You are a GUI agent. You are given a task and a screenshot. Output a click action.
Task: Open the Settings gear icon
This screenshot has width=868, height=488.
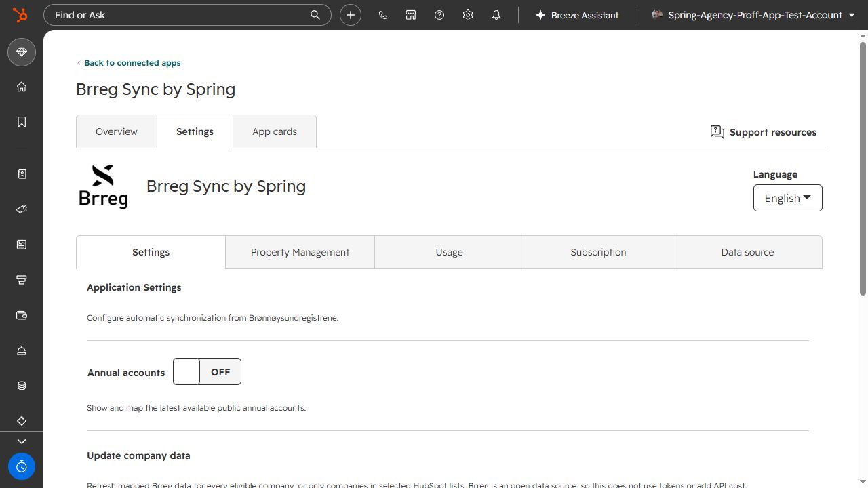click(x=468, y=15)
